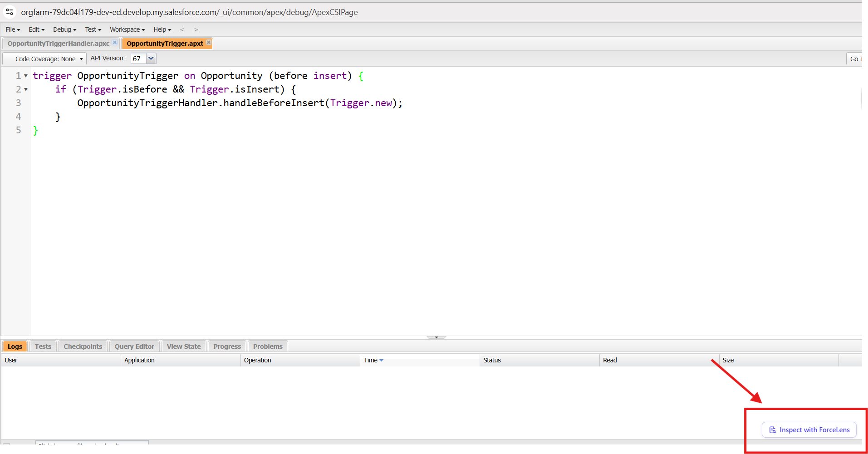868x454 pixels.
Task: Switch to the Tests tab
Action: pos(43,347)
